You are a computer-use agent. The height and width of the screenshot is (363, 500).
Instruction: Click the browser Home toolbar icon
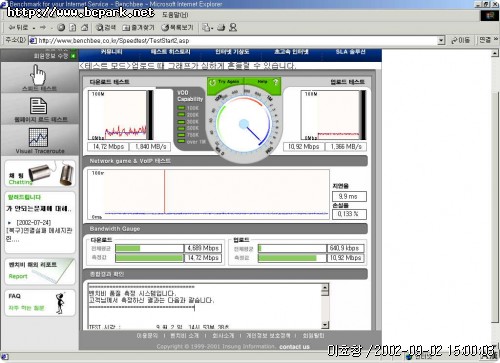(85, 28)
